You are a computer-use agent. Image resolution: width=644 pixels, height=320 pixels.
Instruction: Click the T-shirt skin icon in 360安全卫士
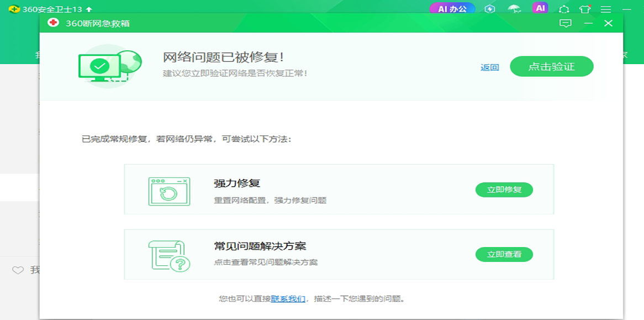[585, 9]
